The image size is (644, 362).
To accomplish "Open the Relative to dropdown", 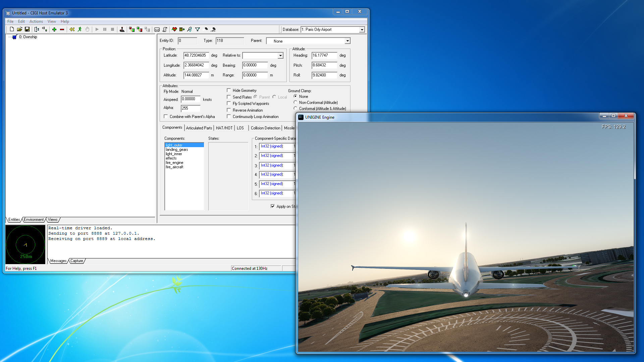I will [280, 56].
